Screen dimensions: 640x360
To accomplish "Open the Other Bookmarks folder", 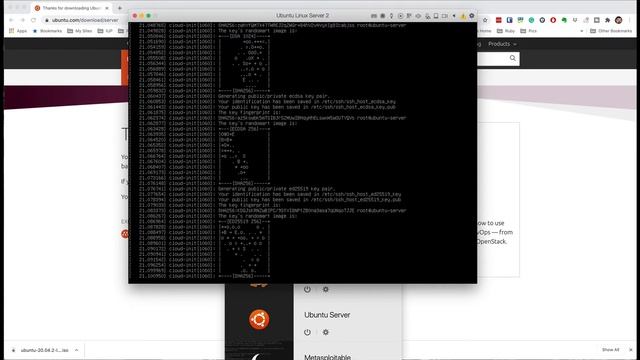I will tap(611, 31).
